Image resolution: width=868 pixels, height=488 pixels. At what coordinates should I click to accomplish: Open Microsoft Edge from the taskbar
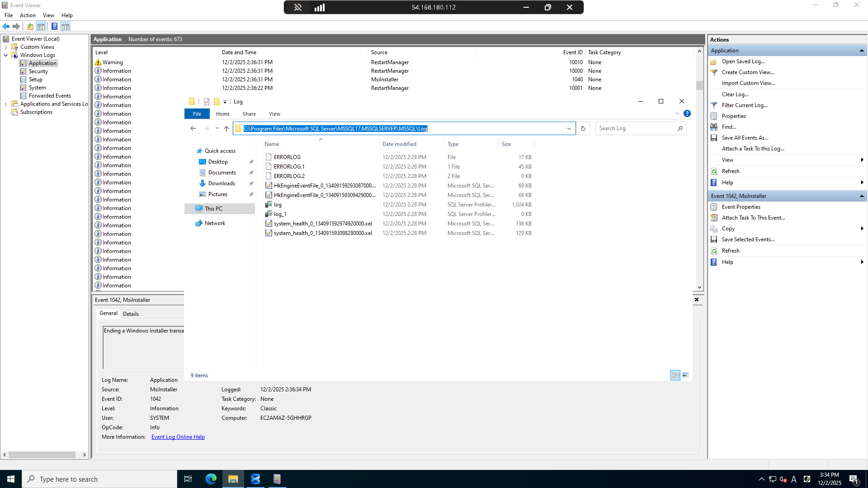coord(211,479)
